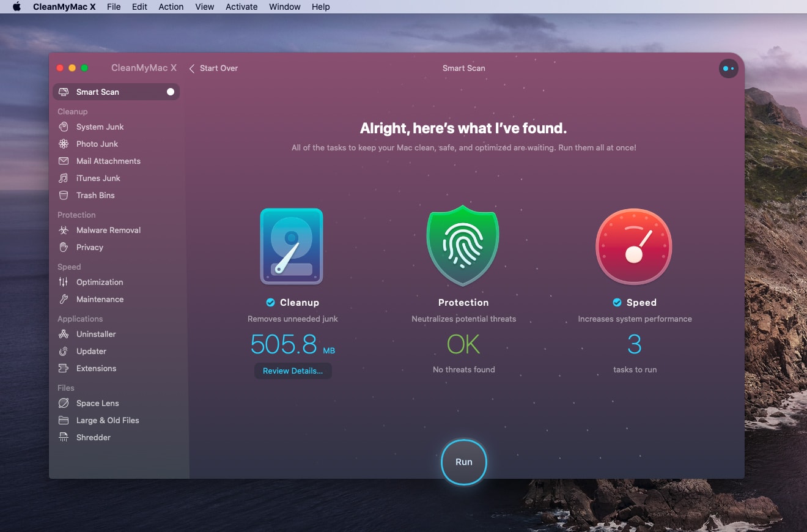Click the large Protection shield icon
The height and width of the screenshot is (532, 807).
(463, 247)
